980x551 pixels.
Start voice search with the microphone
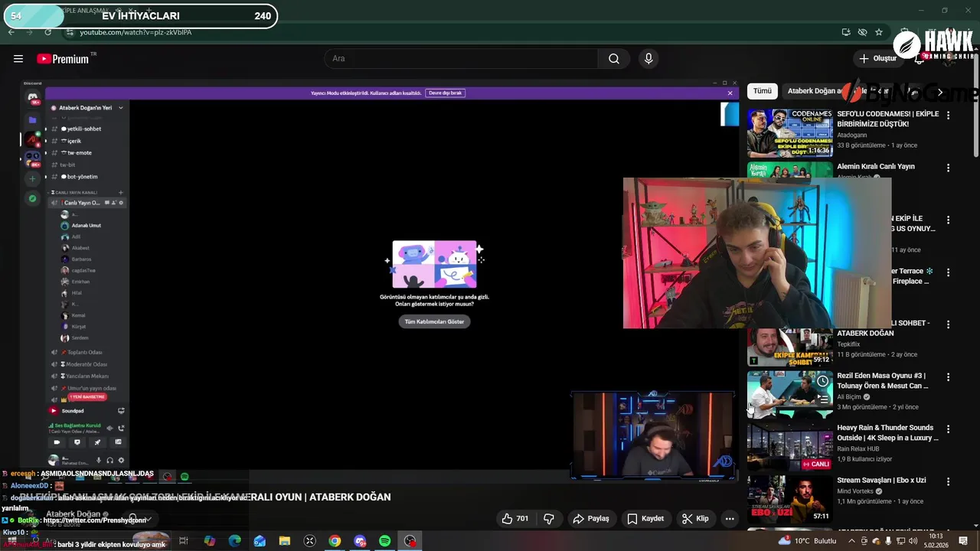click(648, 59)
